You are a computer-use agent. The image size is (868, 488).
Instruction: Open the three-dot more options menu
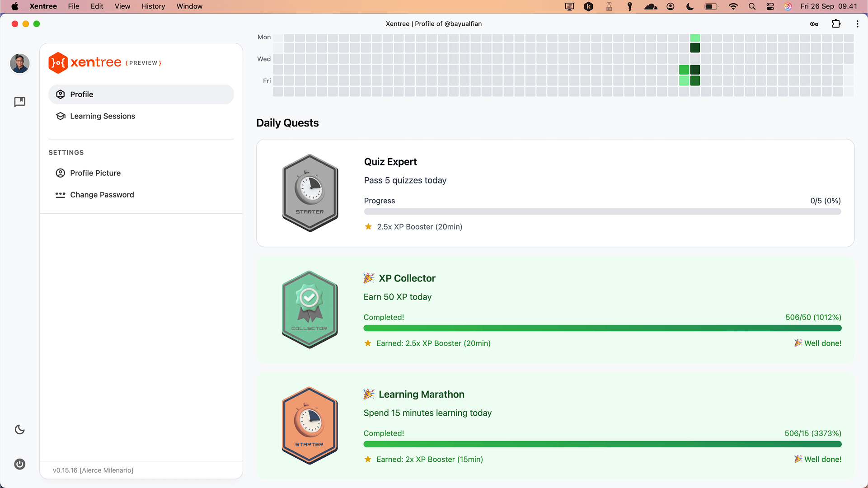[857, 24]
